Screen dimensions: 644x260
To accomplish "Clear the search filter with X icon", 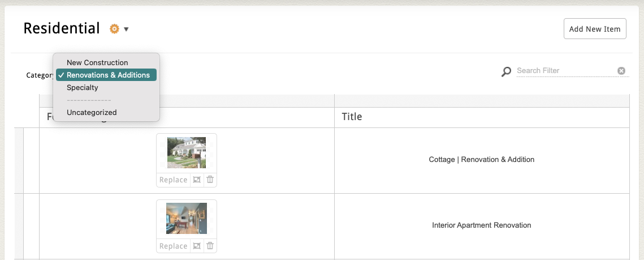I will [x=621, y=71].
